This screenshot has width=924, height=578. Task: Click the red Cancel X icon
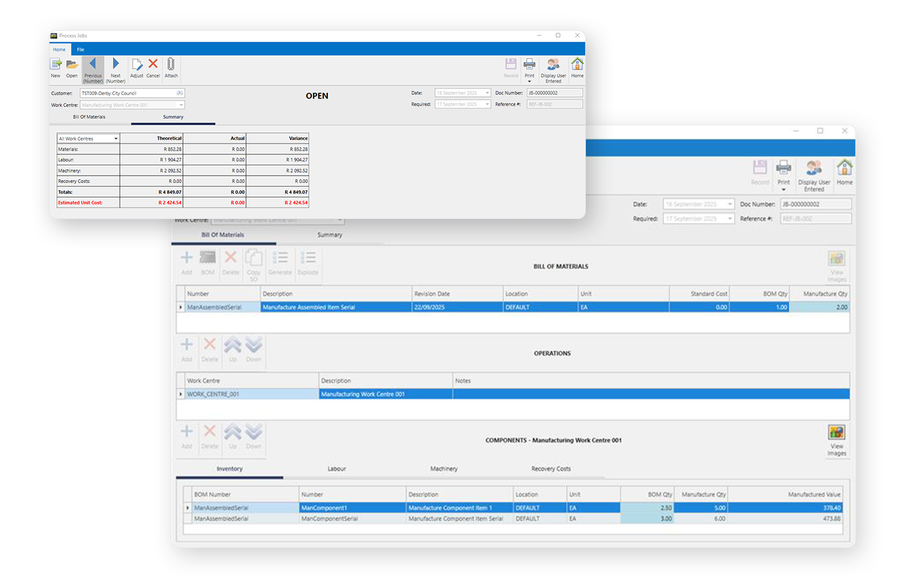[x=153, y=64]
